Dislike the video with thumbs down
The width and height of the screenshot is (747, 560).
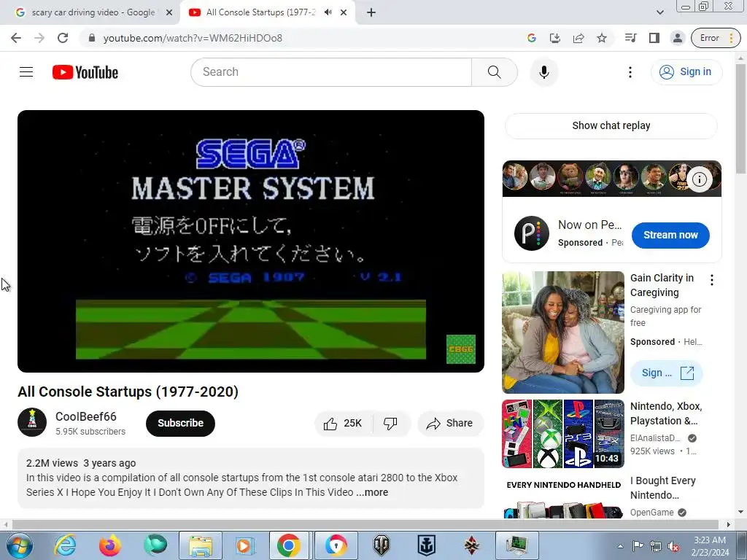(390, 424)
